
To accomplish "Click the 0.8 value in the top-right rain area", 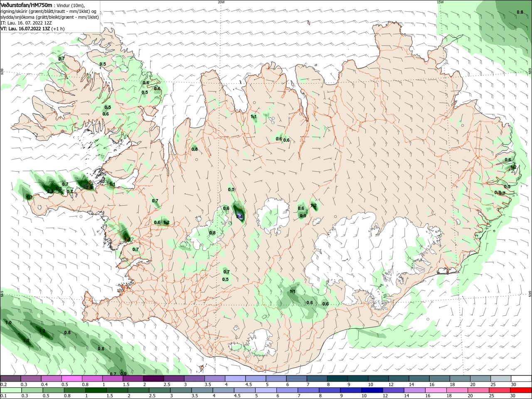I will pyautogui.click(x=520, y=12).
